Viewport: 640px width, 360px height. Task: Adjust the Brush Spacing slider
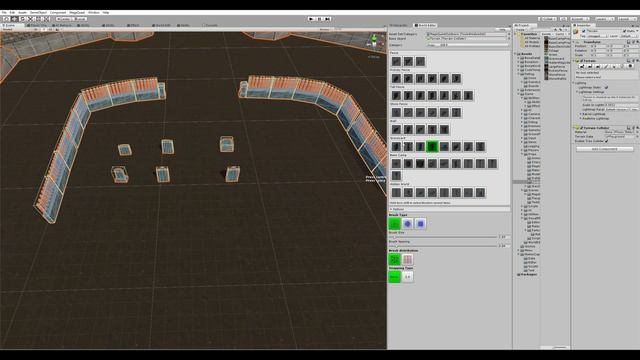(x=444, y=246)
